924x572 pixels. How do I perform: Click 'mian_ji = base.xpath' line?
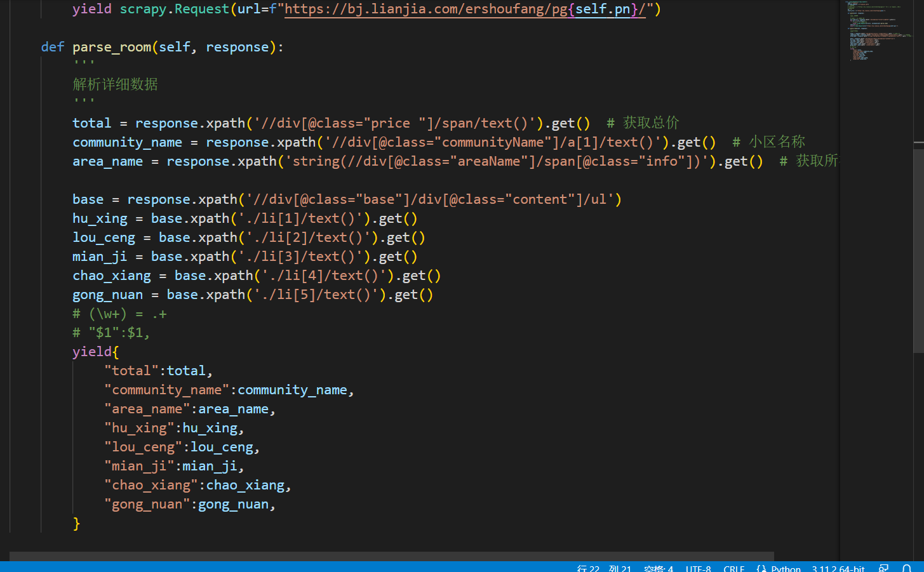tap(244, 256)
